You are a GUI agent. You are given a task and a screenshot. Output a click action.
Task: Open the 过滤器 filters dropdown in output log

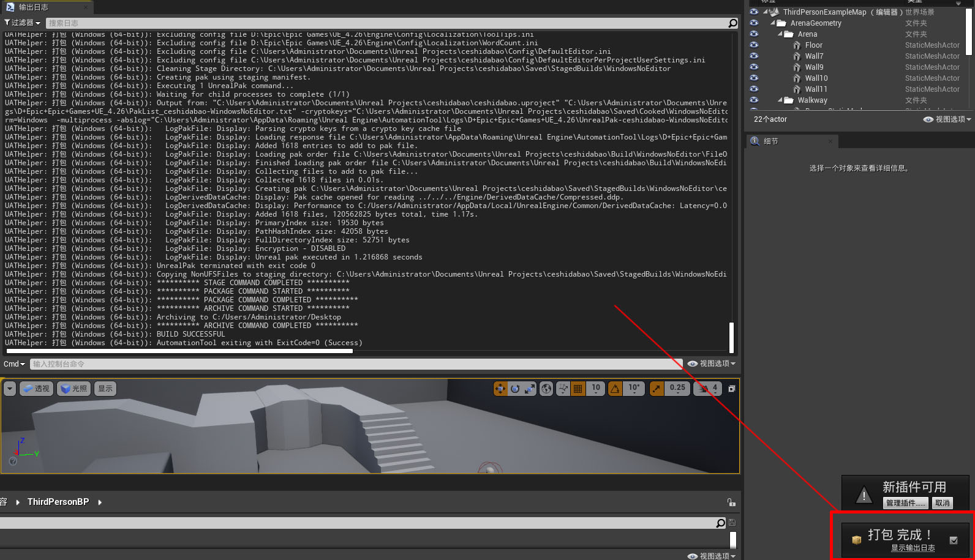pos(22,23)
